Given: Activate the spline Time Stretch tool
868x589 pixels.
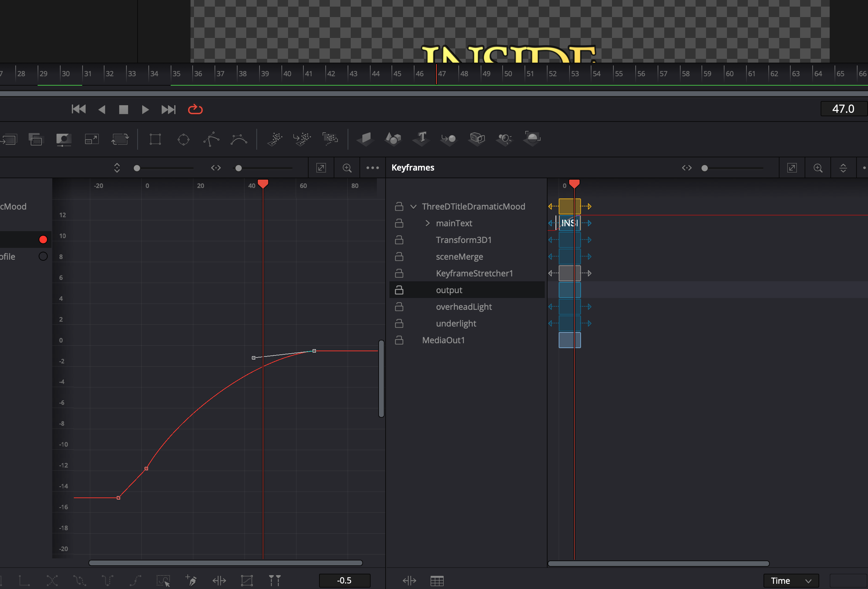Looking at the screenshot, I should tap(219, 580).
